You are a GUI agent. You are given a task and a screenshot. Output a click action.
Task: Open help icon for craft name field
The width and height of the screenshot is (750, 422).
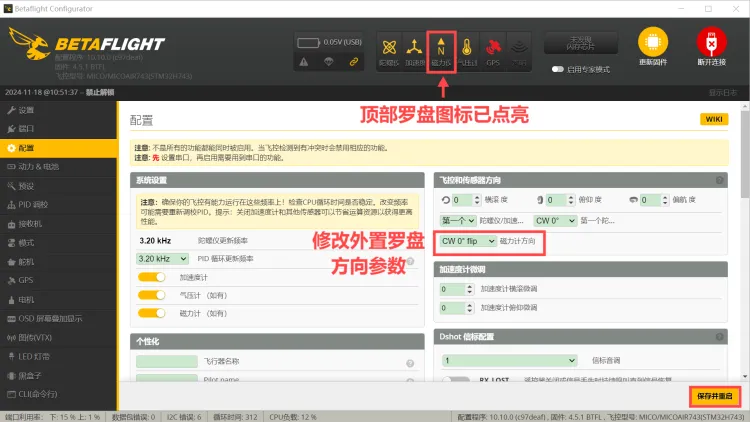click(x=410, y=364)
